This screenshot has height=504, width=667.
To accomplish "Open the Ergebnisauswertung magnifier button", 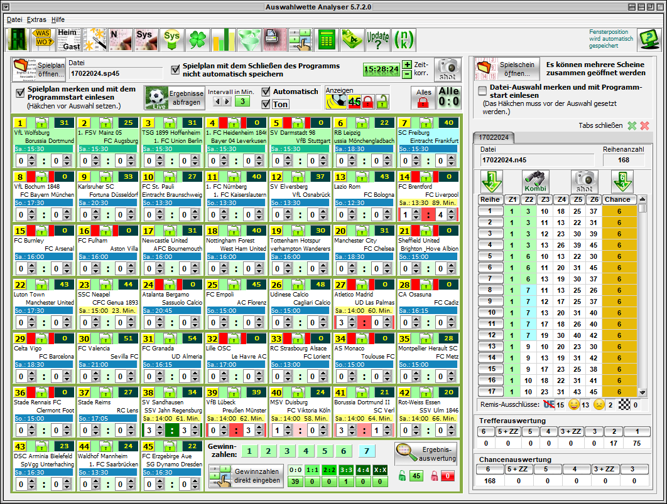I will pyautogui.click(x=426, y=453).
